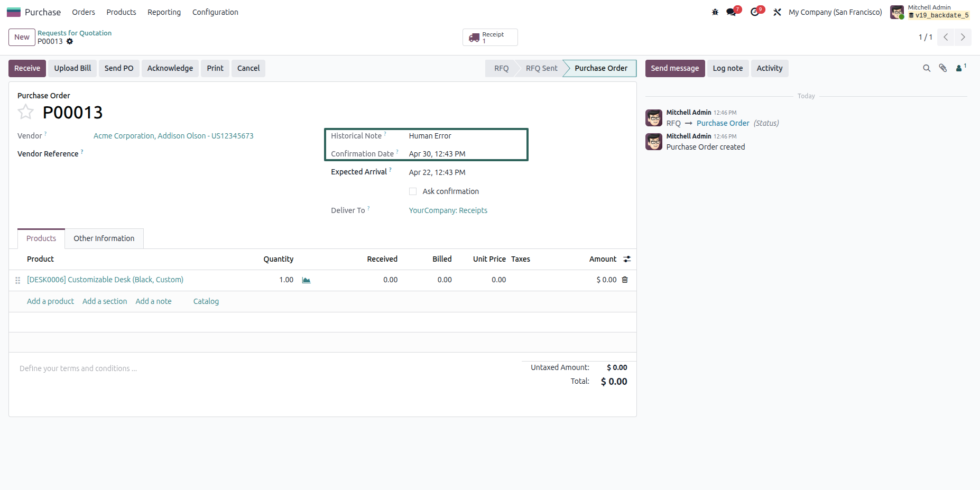980x490 pixels.
Task: Click the terms and conditions field
Action: coord(264,368)
